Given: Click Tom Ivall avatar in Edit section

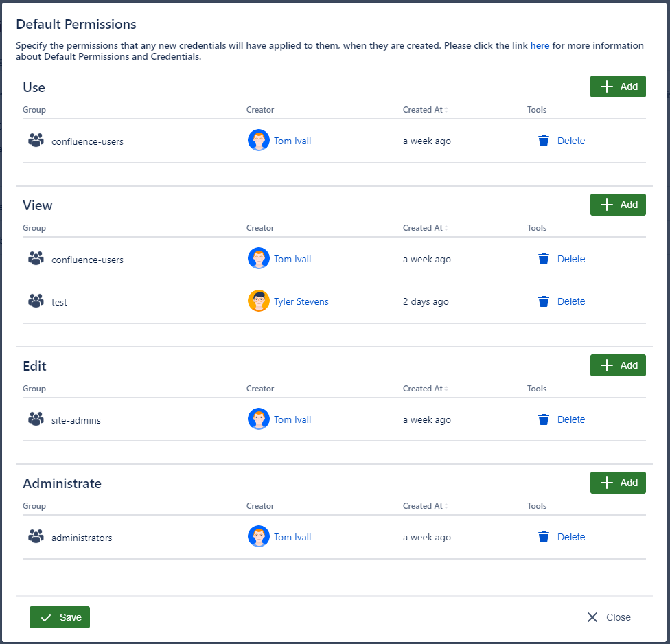Looking at the screenshot, I should (x=259, y=419).
